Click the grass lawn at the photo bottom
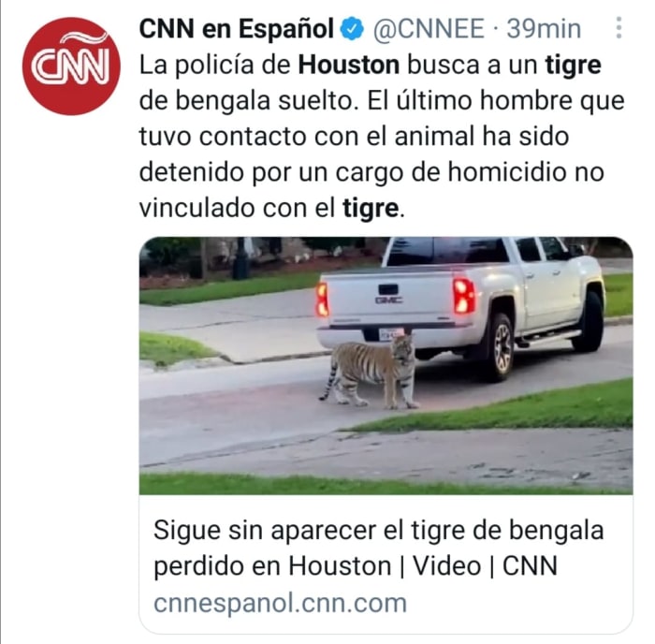Screen dimensions: 655x644 tap(386, 484)
